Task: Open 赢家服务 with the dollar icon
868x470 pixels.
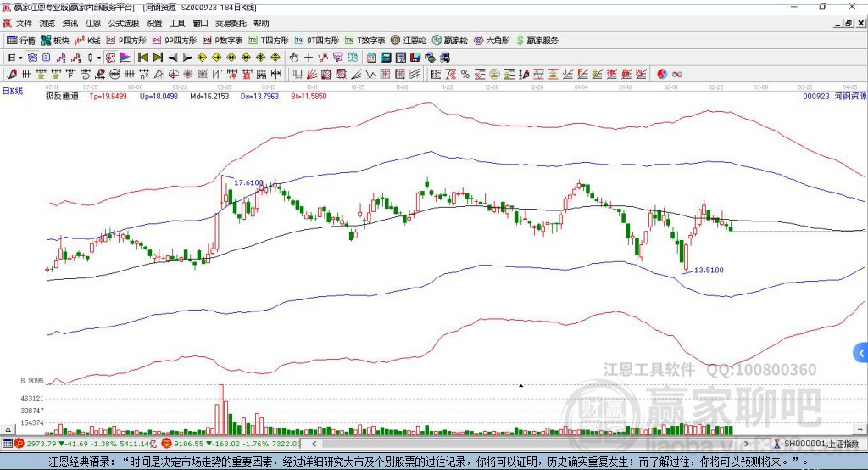Action: pyautogui.click(x=537, y=41)
